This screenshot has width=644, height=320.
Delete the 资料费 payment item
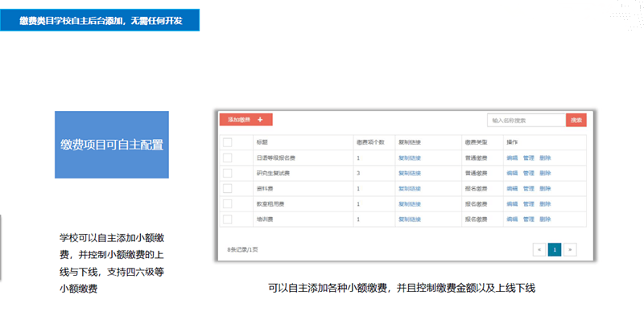[x=545, y=189]
